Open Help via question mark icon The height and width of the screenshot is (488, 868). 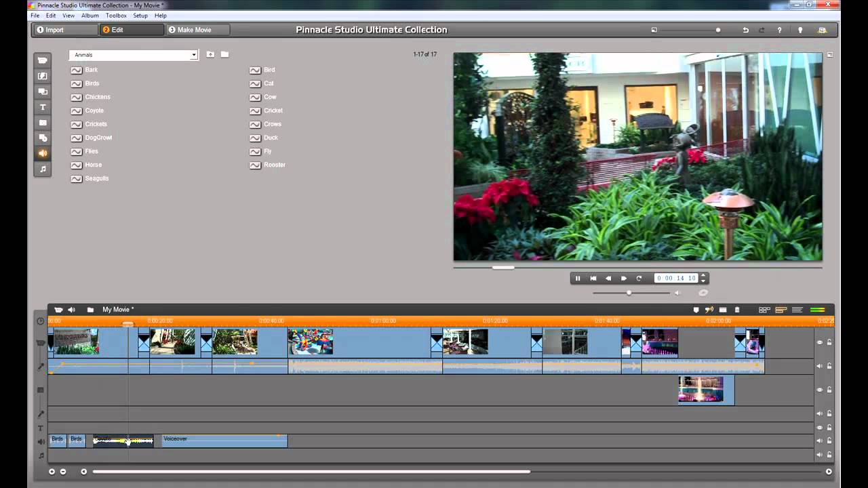point(779,30)
